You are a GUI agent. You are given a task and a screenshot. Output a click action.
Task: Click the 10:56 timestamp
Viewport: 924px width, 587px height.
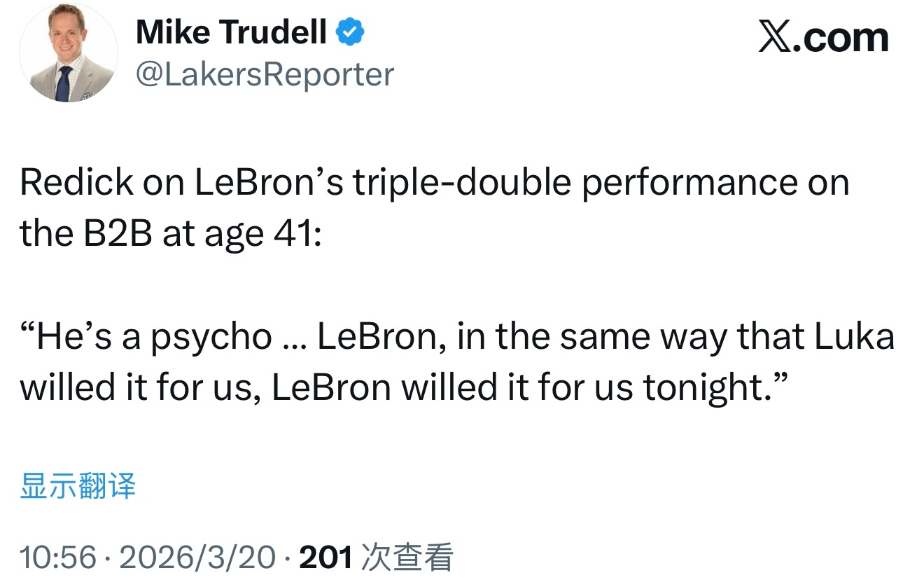tap(57, 558)
